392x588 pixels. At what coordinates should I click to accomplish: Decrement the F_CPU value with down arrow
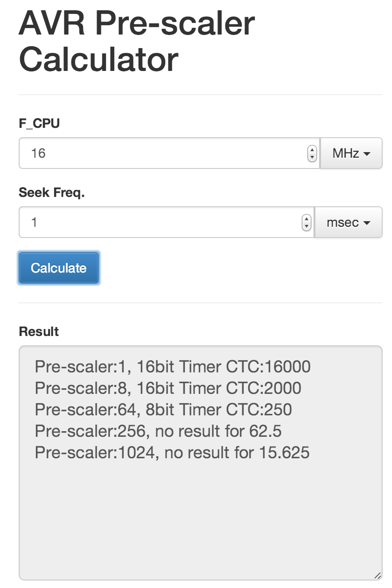312,157
